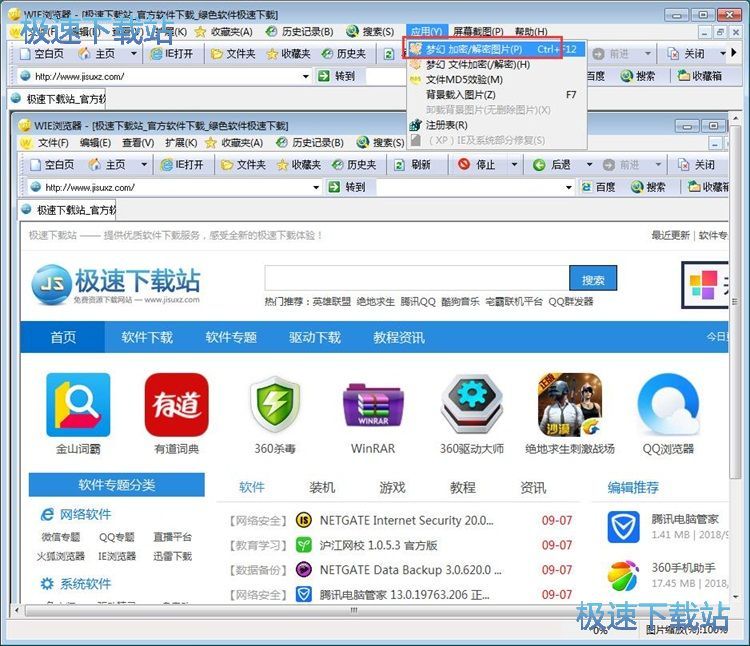750x646 pixels.
Task: Open 帮助(H) menu in outer window
Action: [x=531, y=32]
